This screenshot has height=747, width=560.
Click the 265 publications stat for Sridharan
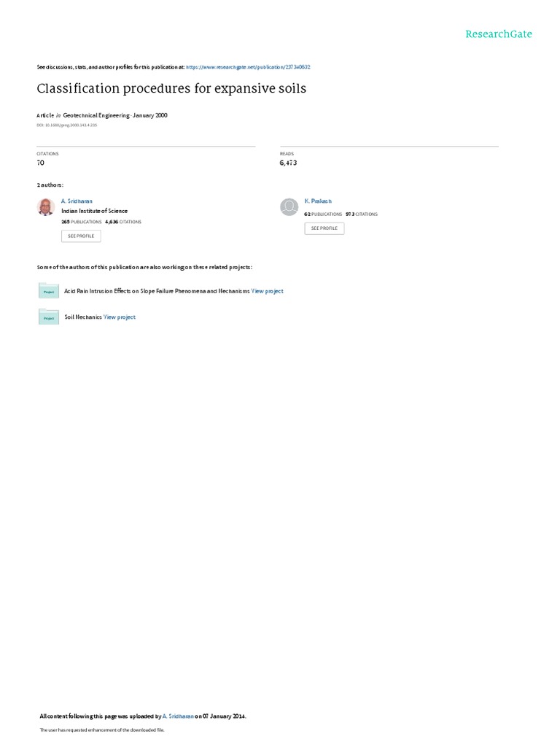[x=82, y=222]
